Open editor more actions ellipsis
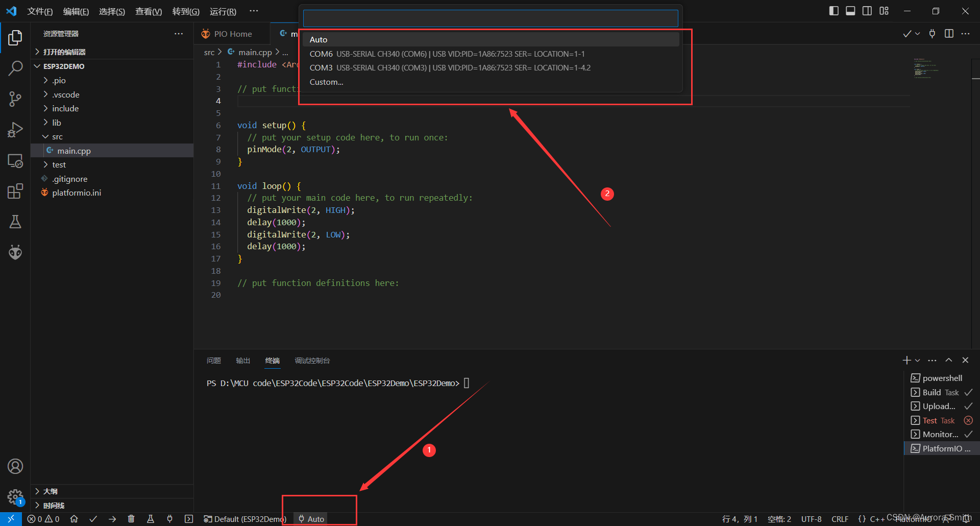980x526 pixels. (x=965, y=34)
